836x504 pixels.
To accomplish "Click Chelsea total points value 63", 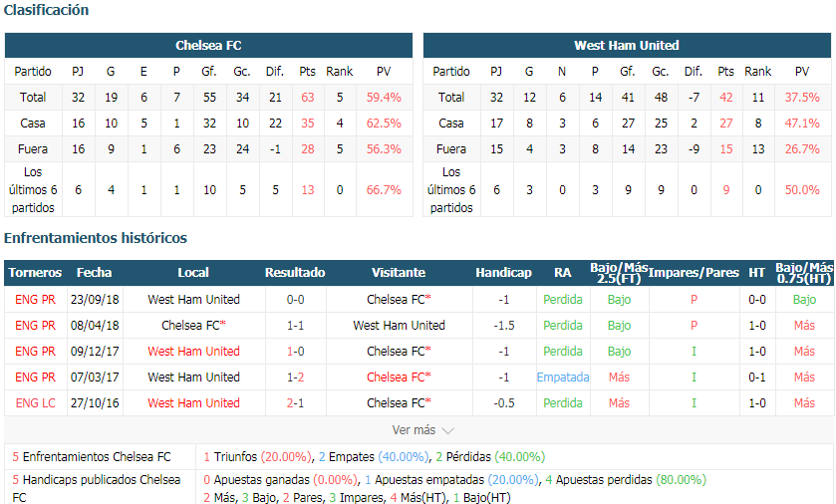I will (x=308, y=98).
